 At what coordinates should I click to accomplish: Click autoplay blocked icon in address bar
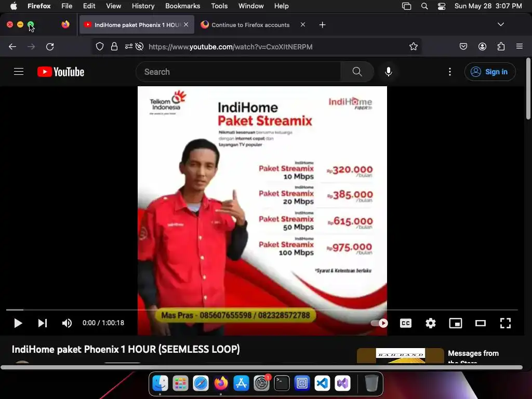(139, 46)
